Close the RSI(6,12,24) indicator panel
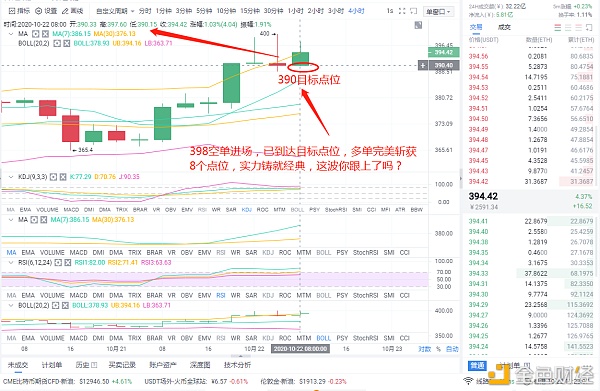The image size is (600, 391). click(68, 262)
